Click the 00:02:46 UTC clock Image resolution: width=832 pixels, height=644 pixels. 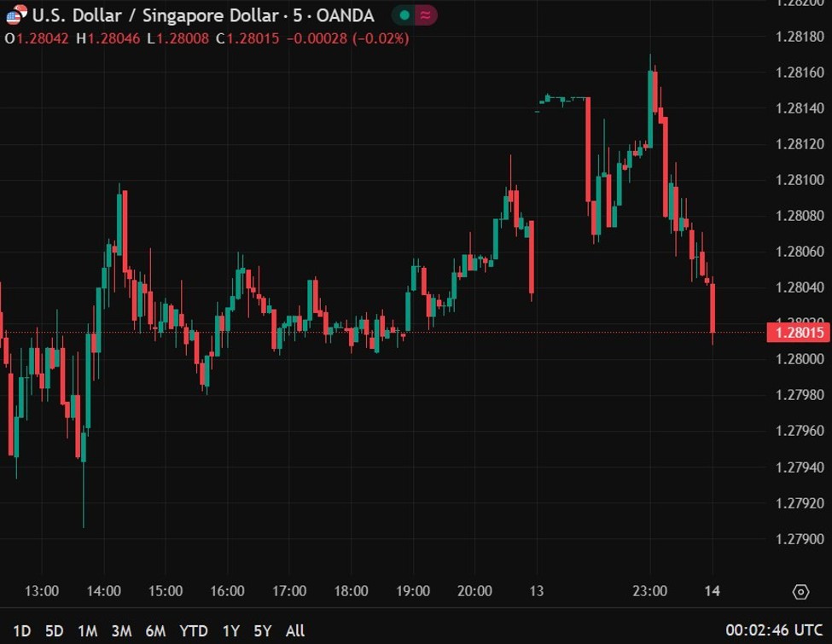pos(774,630)
